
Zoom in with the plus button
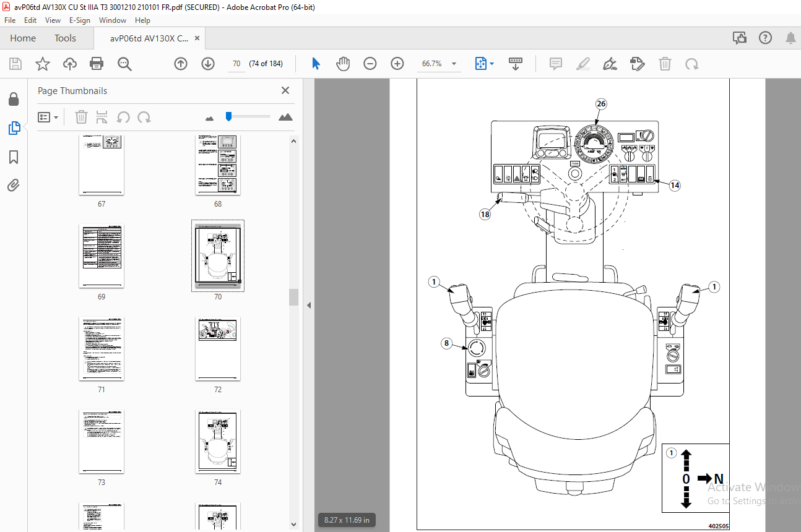pos(397,64)
